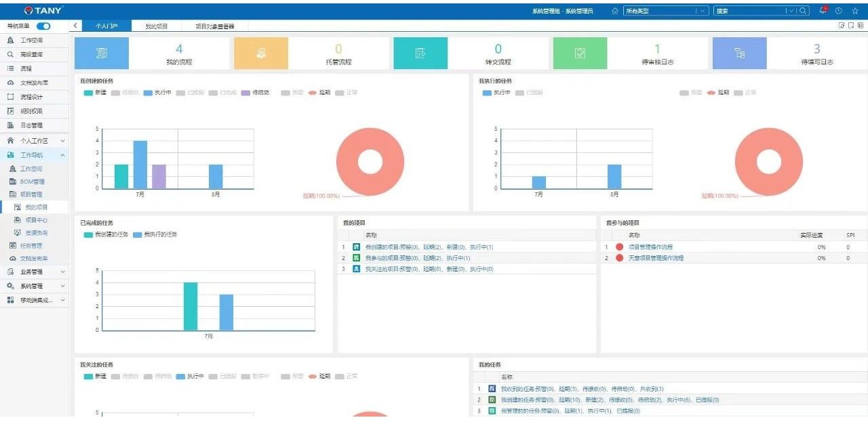Open the notification bell with red badge

[x=823, y=10]
